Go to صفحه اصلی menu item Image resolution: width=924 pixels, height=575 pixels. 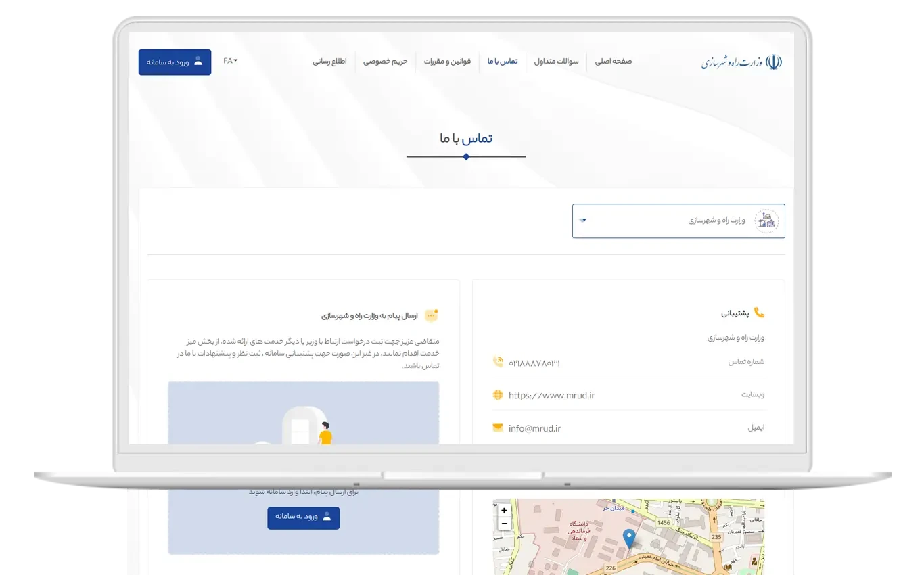[613, 62]
